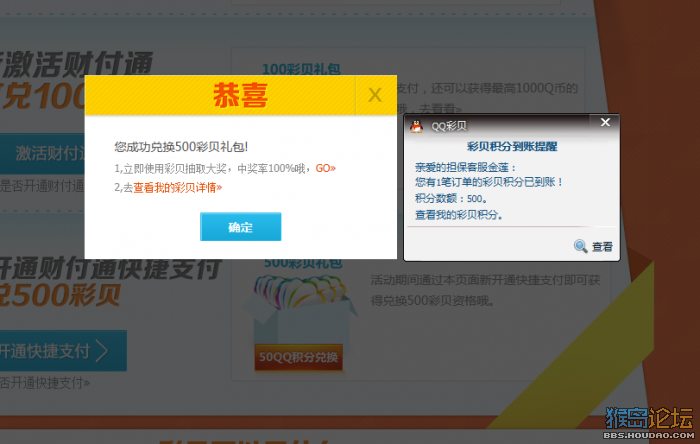Screen dimensions: 700x444
Task: Click 恭喜 dialog title
Action: point(240,95)
